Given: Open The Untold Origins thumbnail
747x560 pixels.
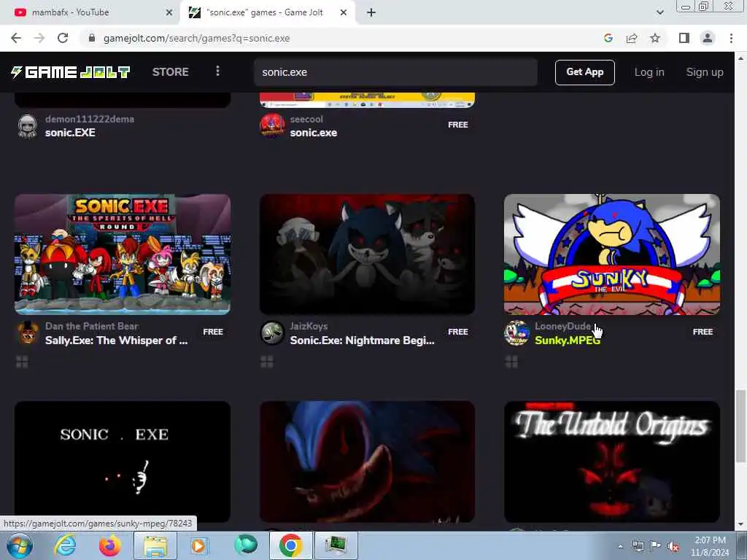Looking at the screenshot, I should 612,462.
